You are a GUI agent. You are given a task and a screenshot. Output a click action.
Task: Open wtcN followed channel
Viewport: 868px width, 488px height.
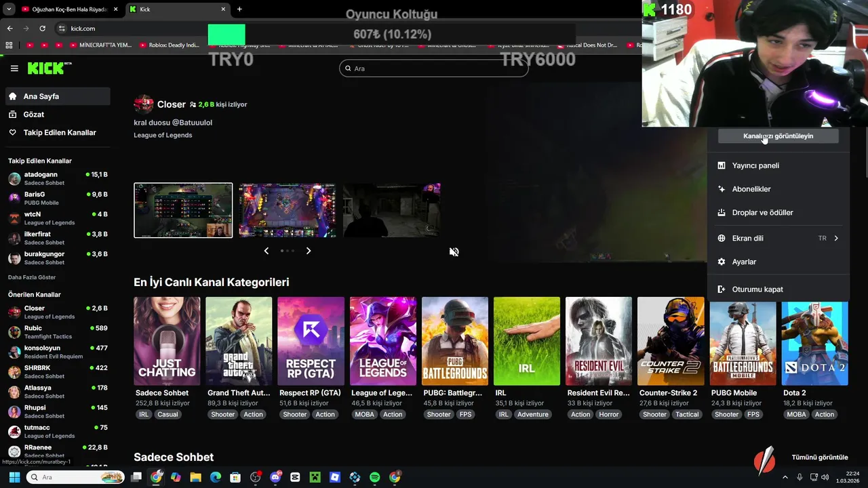(x=58, y=218)
